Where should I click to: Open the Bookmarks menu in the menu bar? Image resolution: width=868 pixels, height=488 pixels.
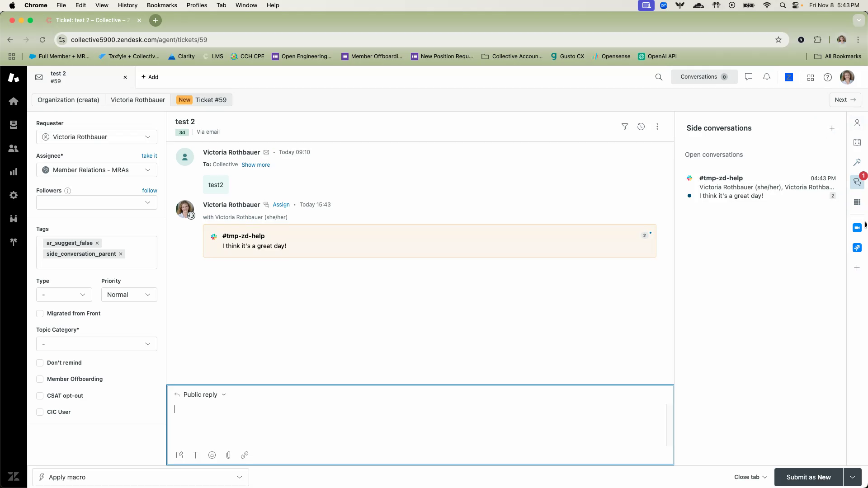161,5
